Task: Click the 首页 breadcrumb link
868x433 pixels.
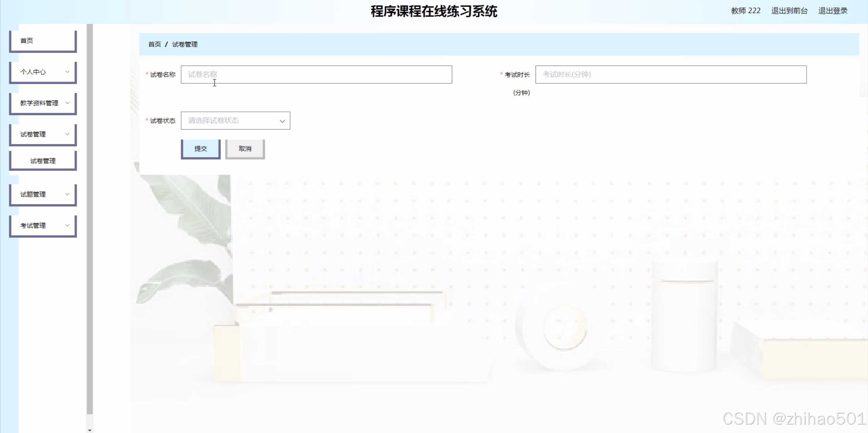Action: point(154,44)
